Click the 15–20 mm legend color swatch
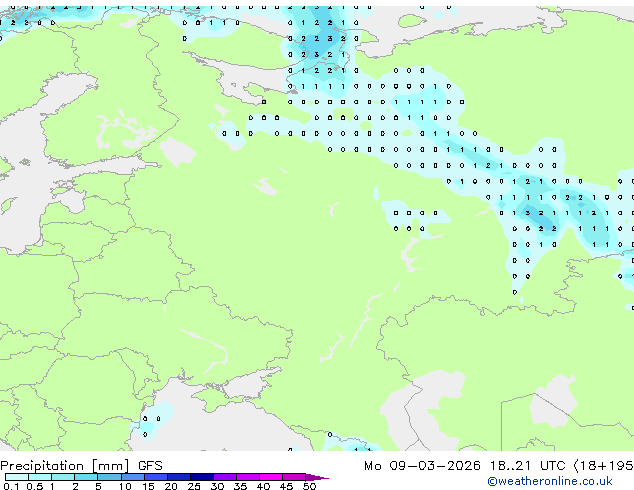Screen dimensions: 634x490 [156, 477]
